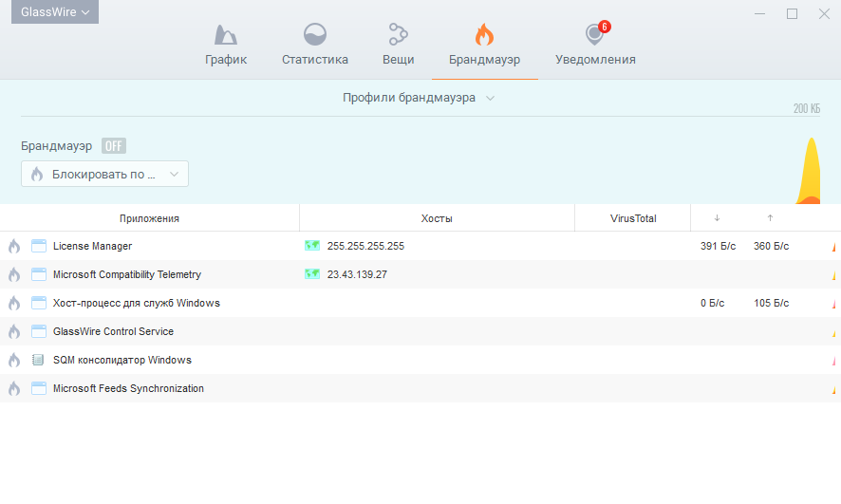Click the 360 Б/с upload speed value
Image resolution: width=841 pixels, height=504 pixels.
coord(772,246)
